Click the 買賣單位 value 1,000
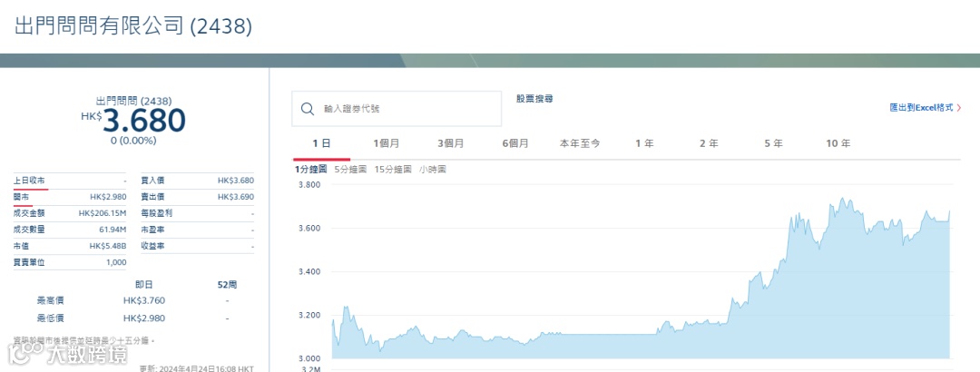 [x=116, y=262]
